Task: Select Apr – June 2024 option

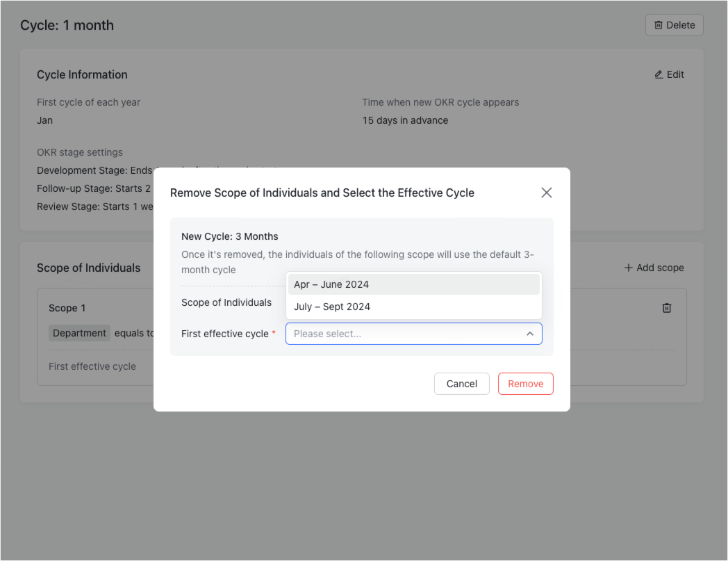Action: click(414, 284)
